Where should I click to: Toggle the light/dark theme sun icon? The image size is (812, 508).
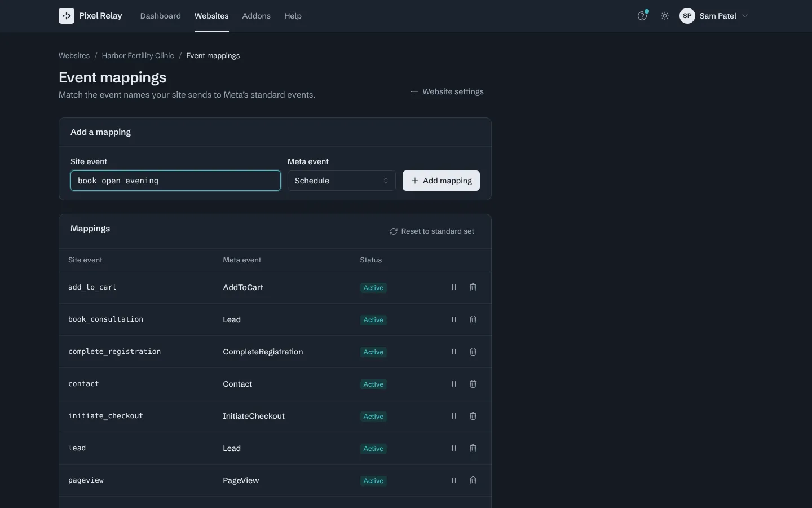pos(665,16)
